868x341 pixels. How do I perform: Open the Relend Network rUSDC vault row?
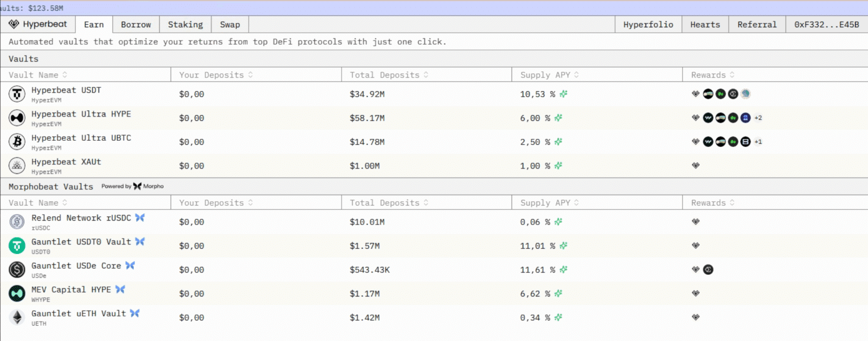click(81, 218)
